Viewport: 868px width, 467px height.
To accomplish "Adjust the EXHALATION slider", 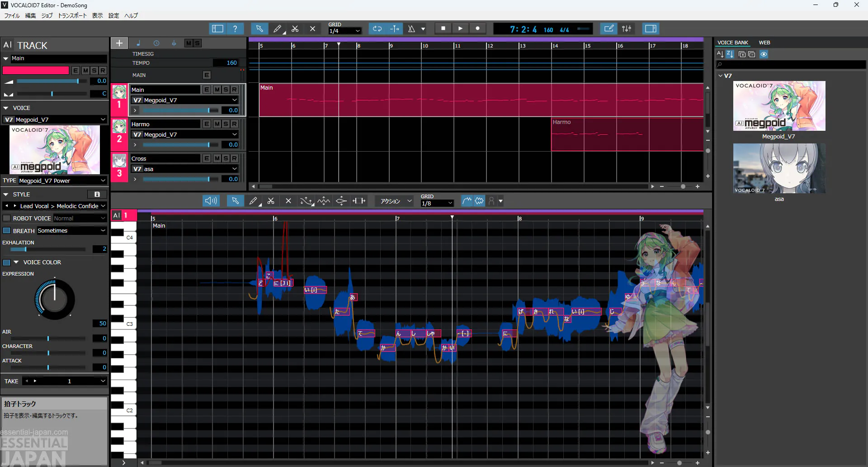I will [x=48, y=249].
